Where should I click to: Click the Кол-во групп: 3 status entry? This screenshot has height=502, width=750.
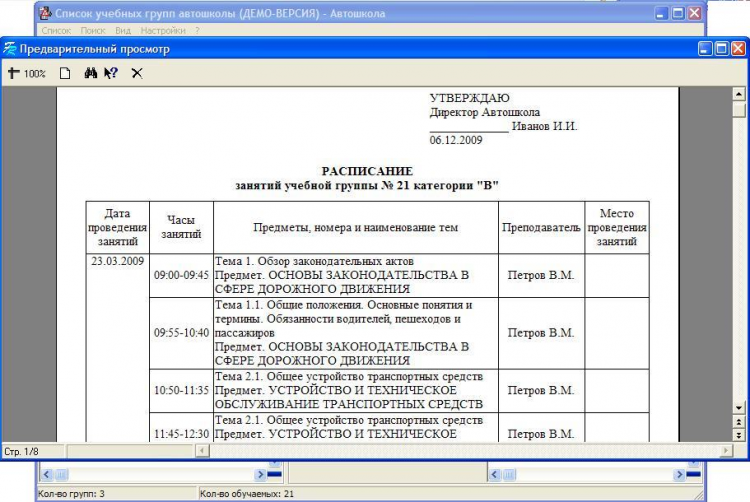[71, 494]
